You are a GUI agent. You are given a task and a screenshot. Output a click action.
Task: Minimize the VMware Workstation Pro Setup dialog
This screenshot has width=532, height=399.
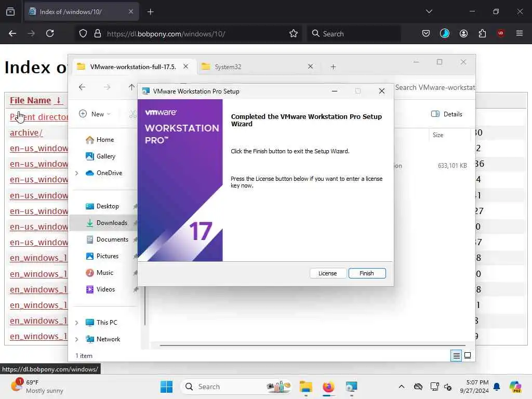point(335,91)
